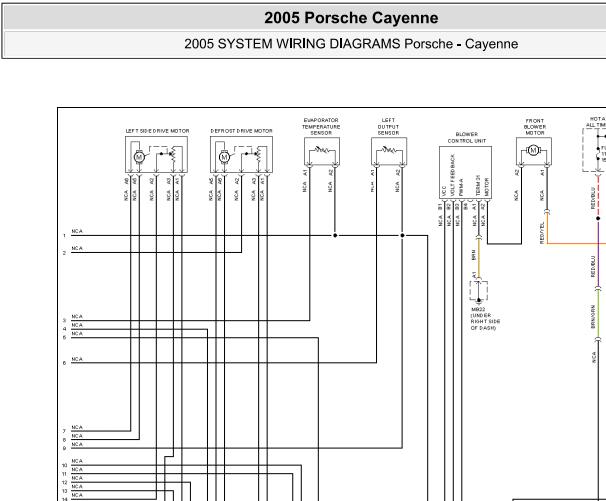Click the 'VCC' pin label in blower unit
The image size is (606, 501).
(x=444, y=191)
